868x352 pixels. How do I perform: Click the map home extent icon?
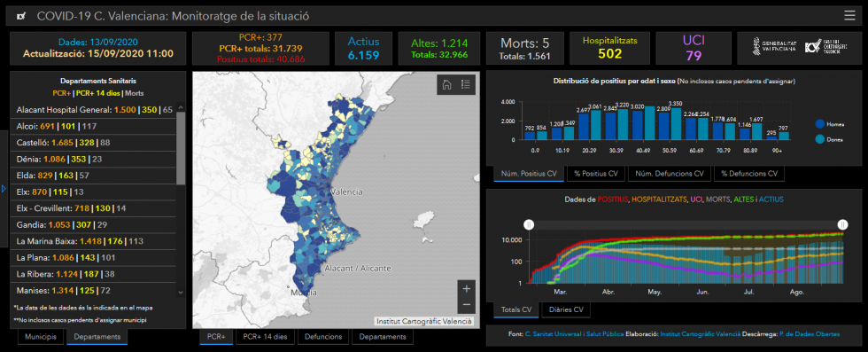(x=446, y=84)
